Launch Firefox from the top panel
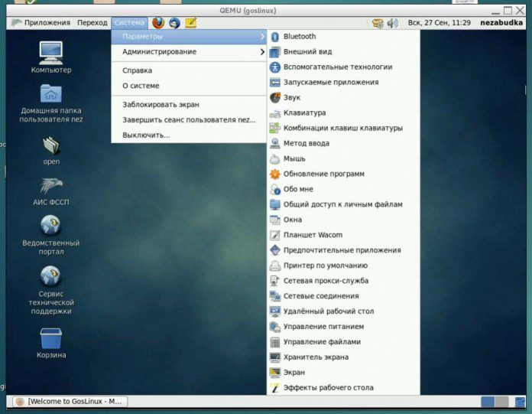532x414 pixels. pyautogui.click(x=158, y=23)
